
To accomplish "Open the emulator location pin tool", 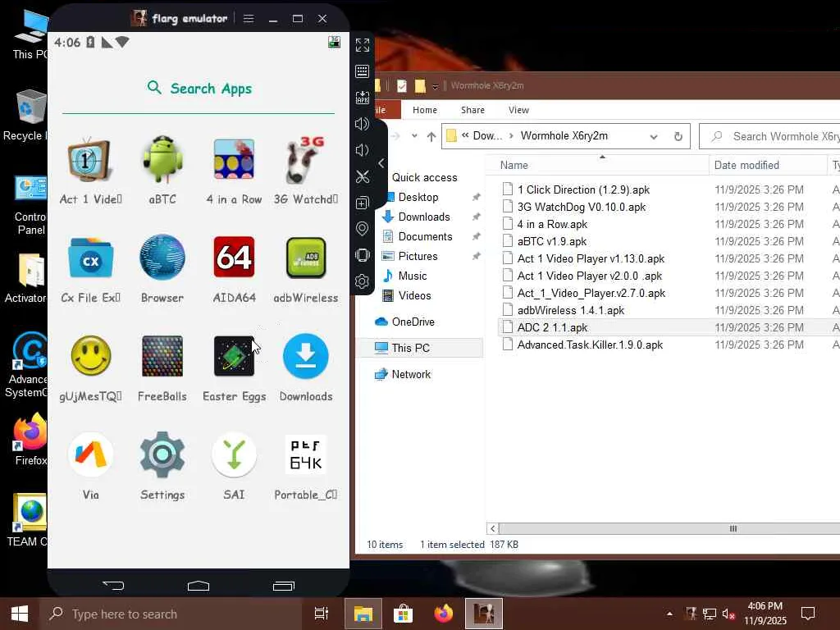I will coord(363,229).
